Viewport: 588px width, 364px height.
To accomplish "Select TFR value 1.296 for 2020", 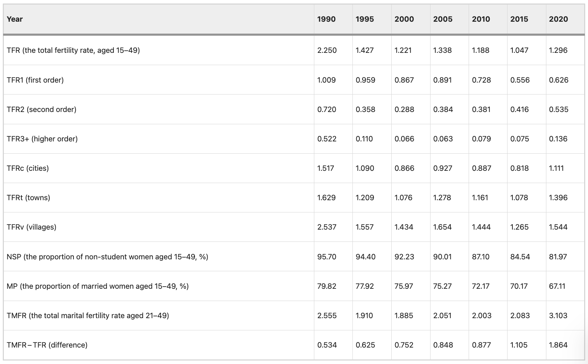I will tap(558, 50).
